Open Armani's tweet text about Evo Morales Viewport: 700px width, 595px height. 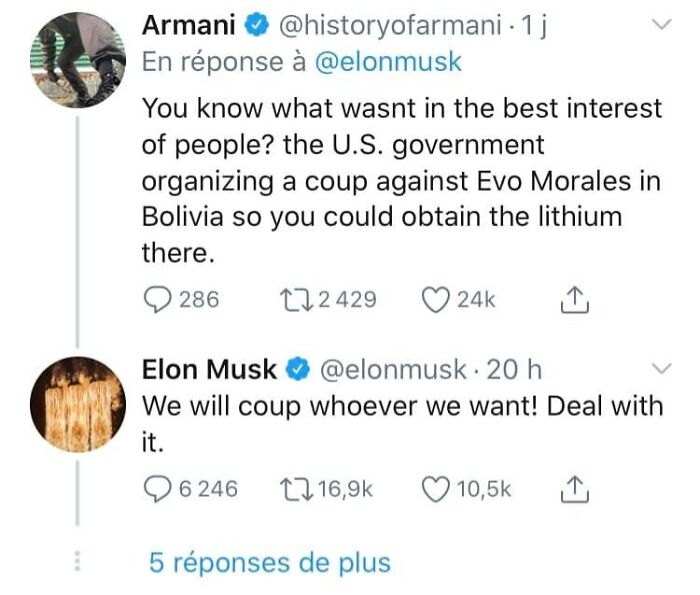(x=402, y=181)
